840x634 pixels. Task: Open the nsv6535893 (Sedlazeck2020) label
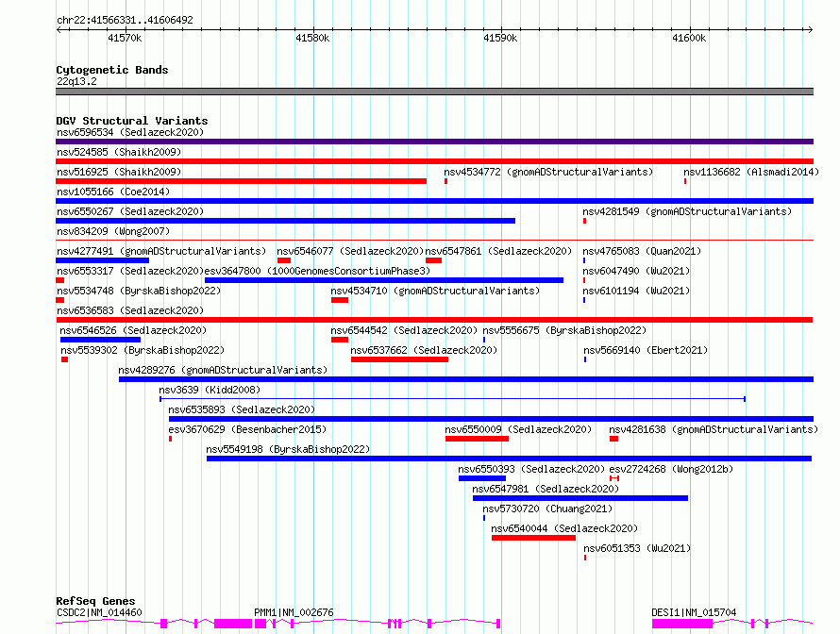click(x=242, y=409)
